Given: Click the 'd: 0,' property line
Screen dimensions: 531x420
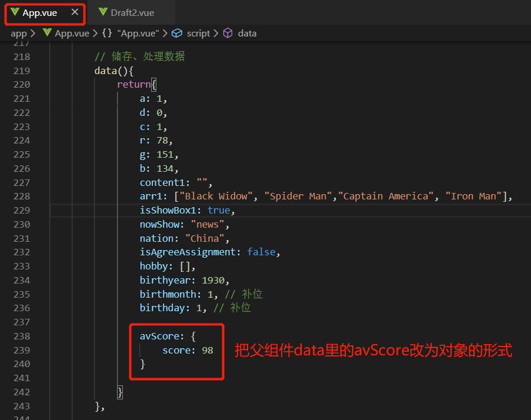Looking at the screenshot, I should pyautogui.click(x=153, y=112).
